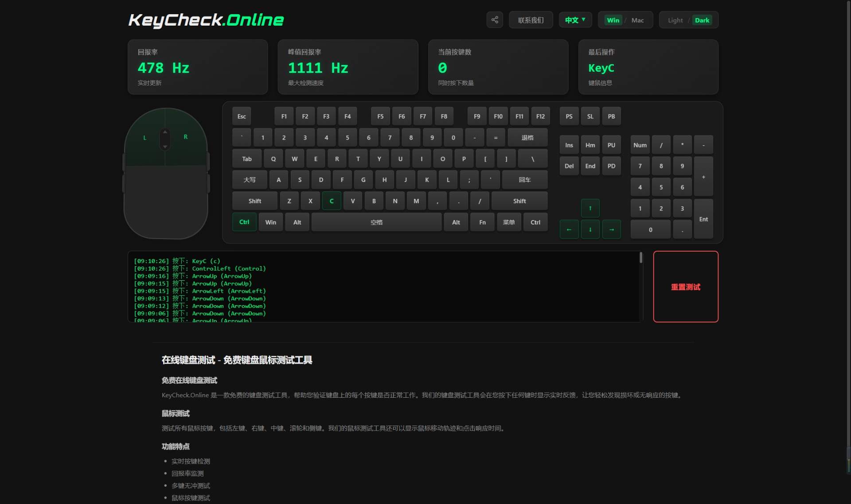
Task: Open the 中文 language dropdown
Action: click(575, 20)
